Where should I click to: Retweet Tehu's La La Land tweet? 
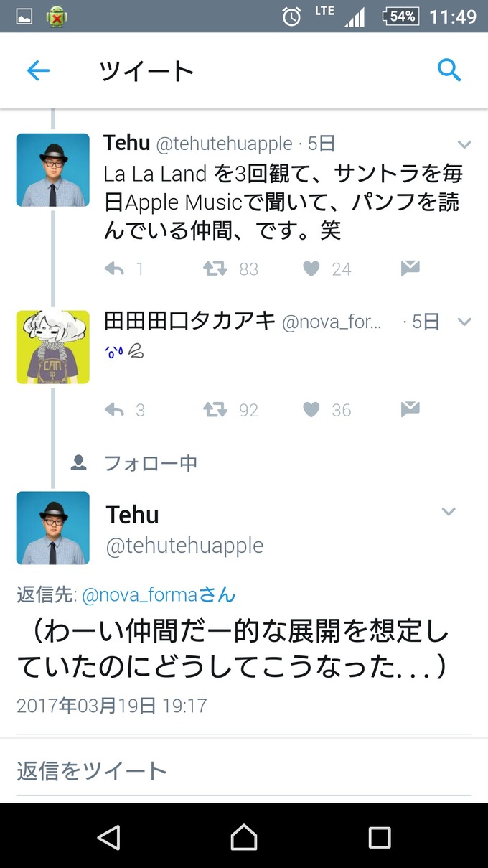click(214, 269)
